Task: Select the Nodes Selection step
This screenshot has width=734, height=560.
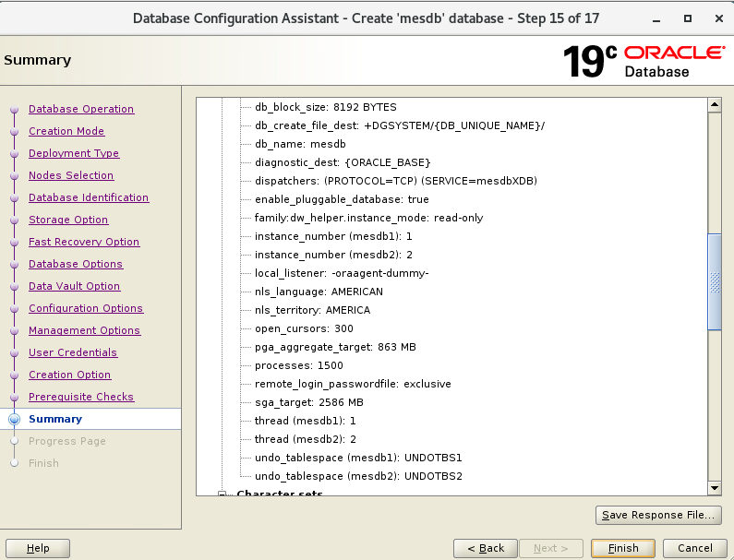Action: coord(71,175)
